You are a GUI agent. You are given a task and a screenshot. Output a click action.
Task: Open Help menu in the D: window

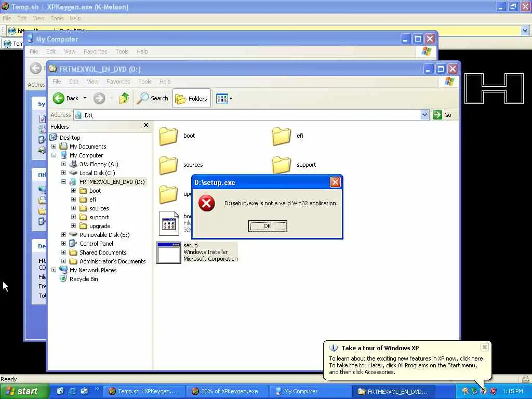click(x=165, y=82)
